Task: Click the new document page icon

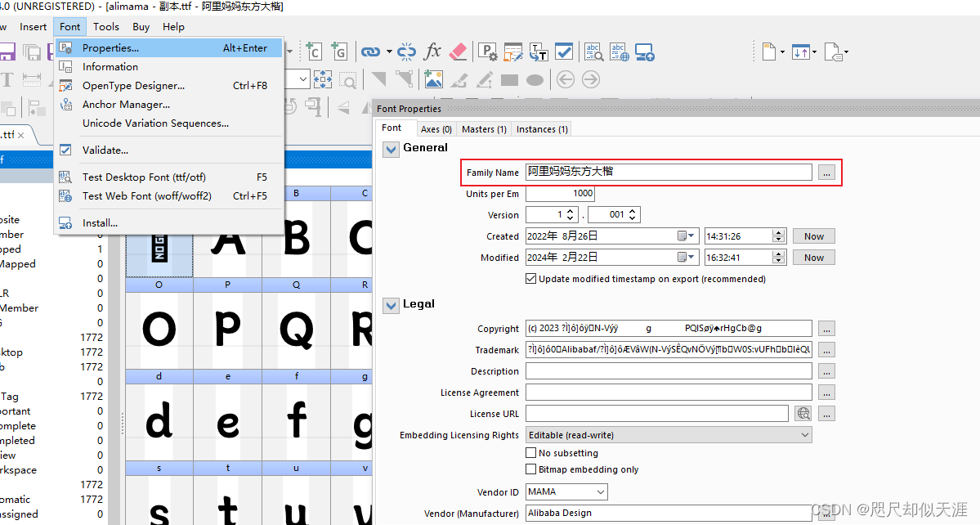Action: click(769, 52)
